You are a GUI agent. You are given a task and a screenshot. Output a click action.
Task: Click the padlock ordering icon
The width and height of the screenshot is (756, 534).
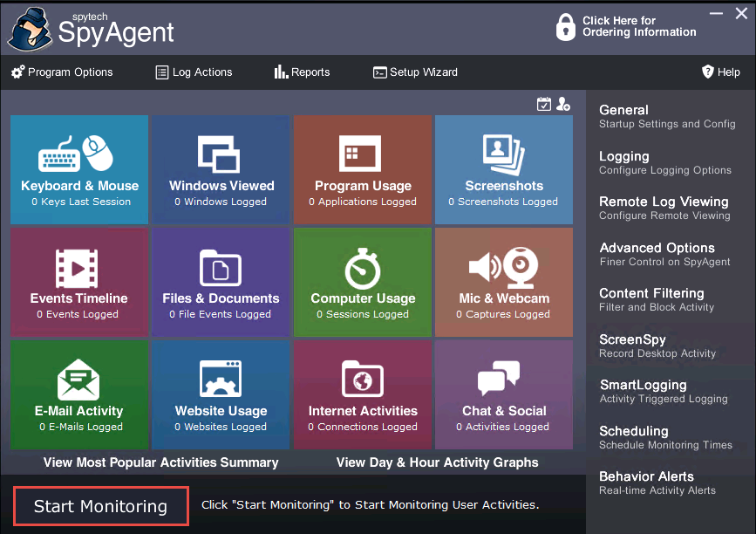tap(566, 26)
